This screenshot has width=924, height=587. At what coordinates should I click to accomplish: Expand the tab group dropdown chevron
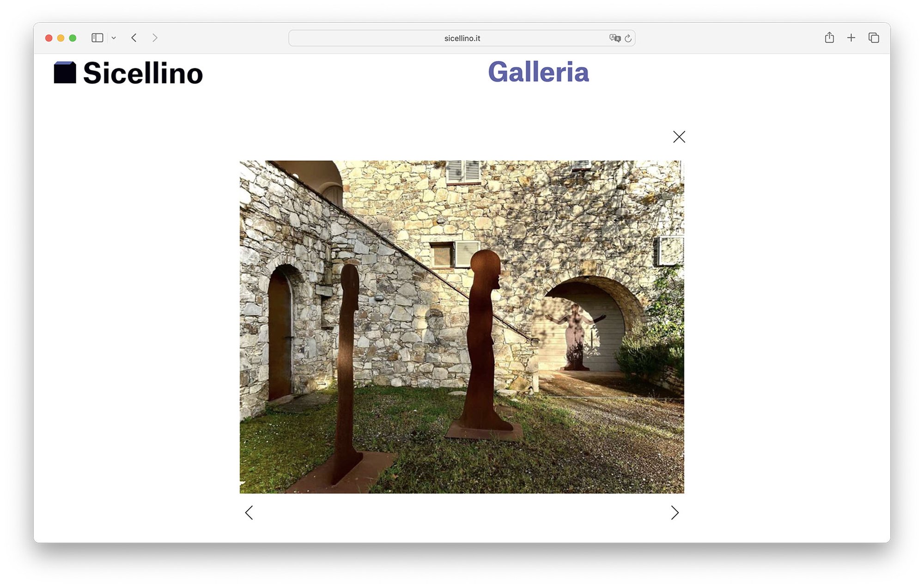114,38
